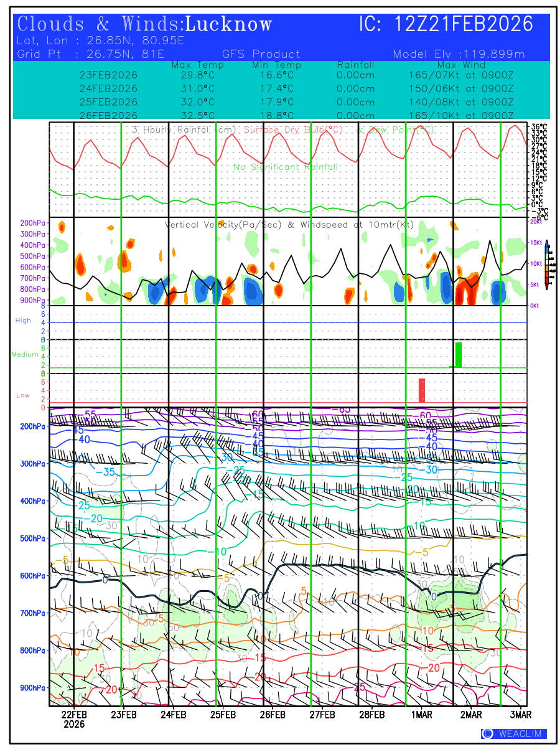Click the 32.5°C max temperature value
Screen dimensions: 560x747
pyautogui.click(x=197, y=116)
